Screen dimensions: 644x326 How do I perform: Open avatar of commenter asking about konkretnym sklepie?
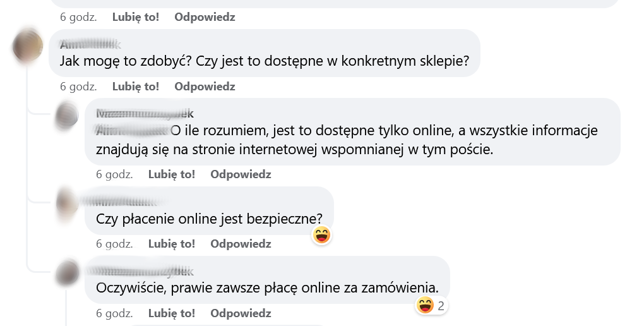[x=28, y=46]
